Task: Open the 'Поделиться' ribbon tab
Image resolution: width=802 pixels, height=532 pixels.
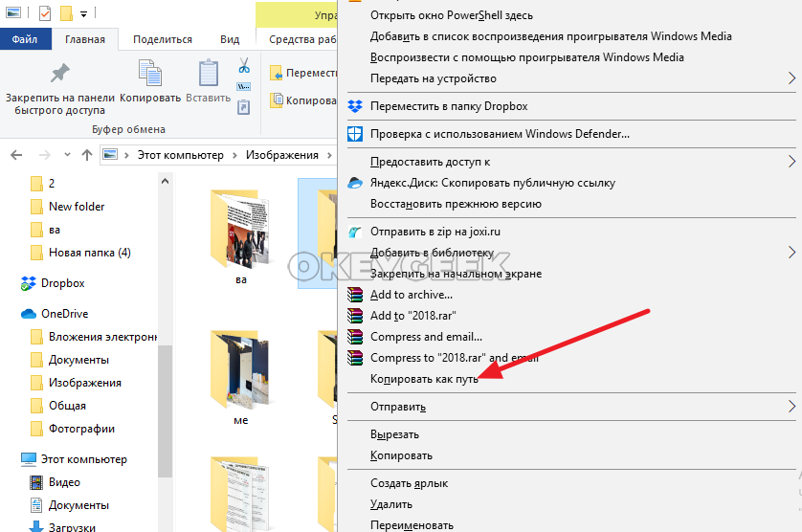Action: pyautogui.click(x=163, y=39)
